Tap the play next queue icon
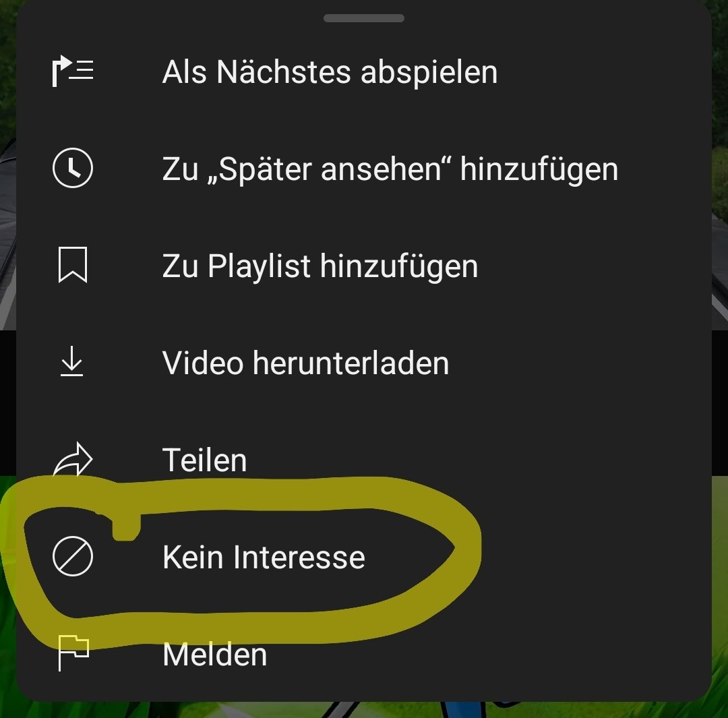 (x=72, y=71)
